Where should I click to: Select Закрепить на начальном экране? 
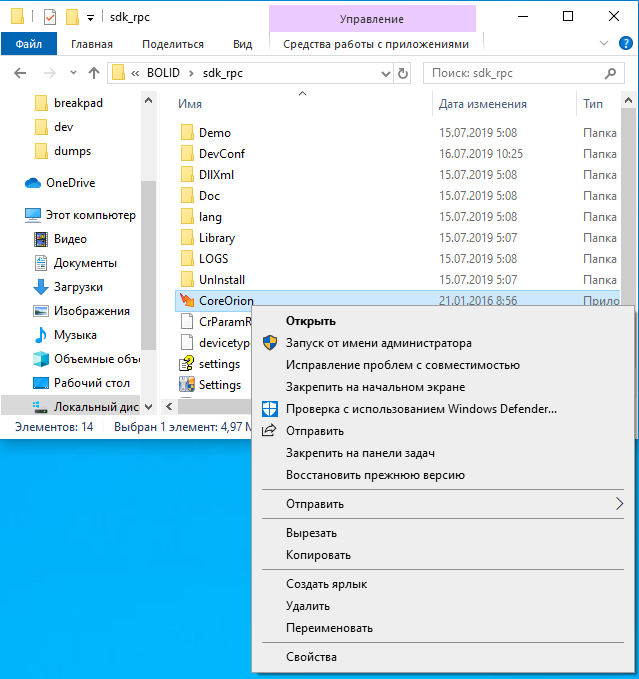coord(444,387)
